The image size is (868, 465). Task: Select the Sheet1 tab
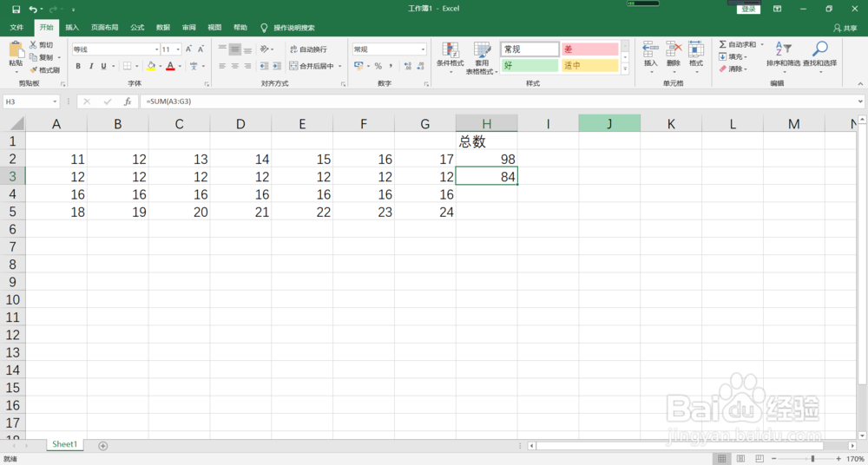point(65,444)
